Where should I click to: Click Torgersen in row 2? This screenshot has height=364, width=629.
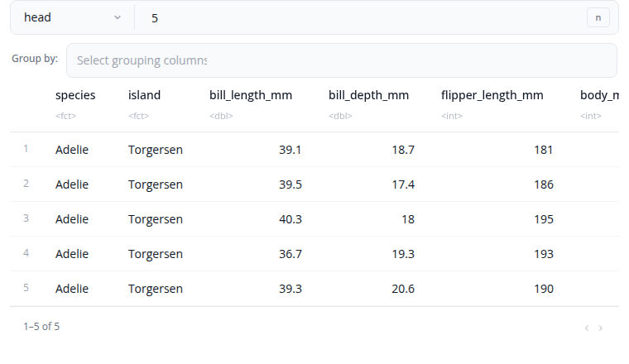(156, 184)
